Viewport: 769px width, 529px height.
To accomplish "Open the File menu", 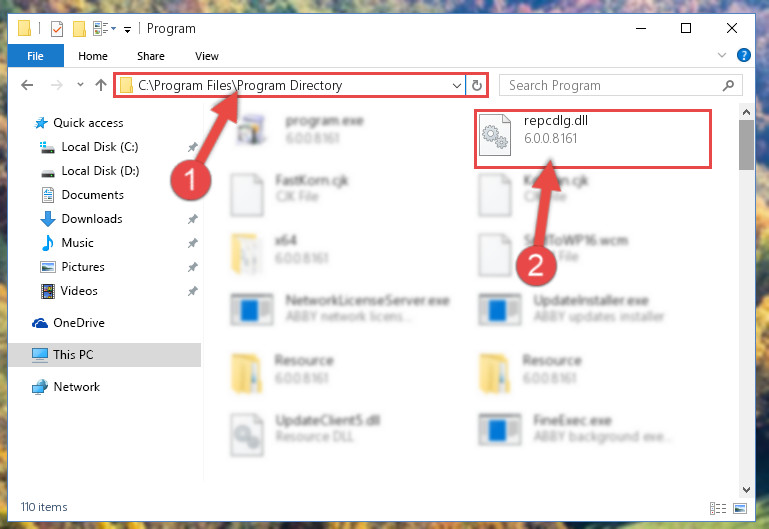I will coord(35,56).
